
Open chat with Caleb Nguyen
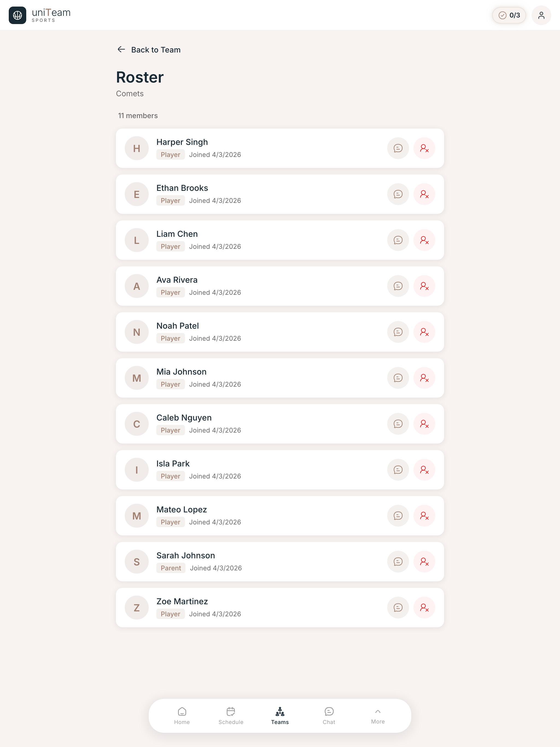(x=398, y=424)
